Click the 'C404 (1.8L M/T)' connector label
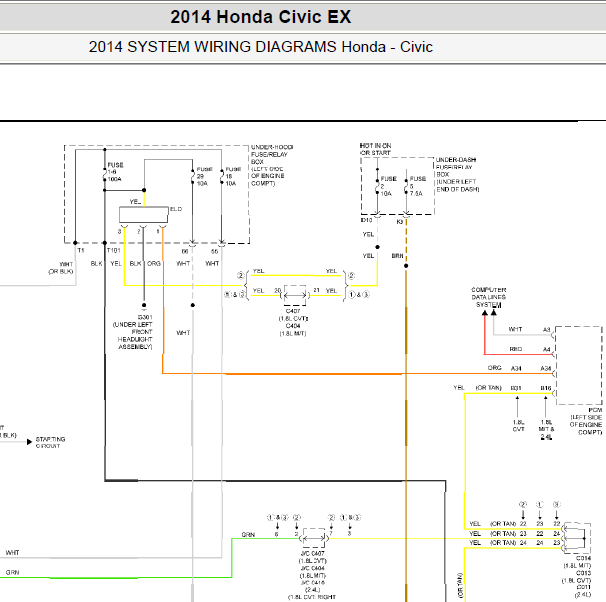 293,330
